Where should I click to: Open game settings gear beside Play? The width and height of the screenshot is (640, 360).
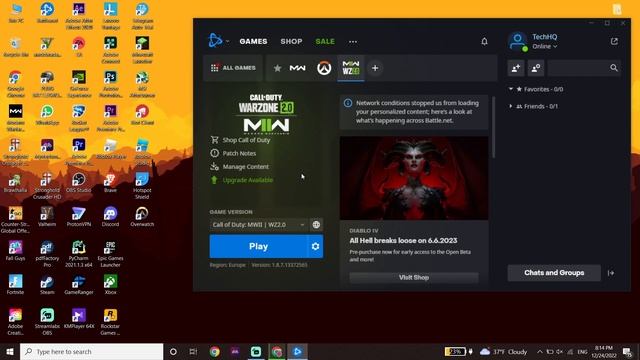pyautogui.click(x=315, y=246)
